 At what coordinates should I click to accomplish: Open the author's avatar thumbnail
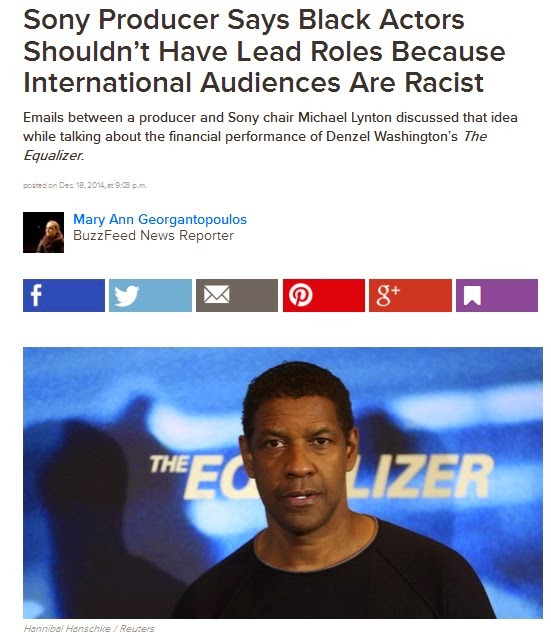[44, 233]
